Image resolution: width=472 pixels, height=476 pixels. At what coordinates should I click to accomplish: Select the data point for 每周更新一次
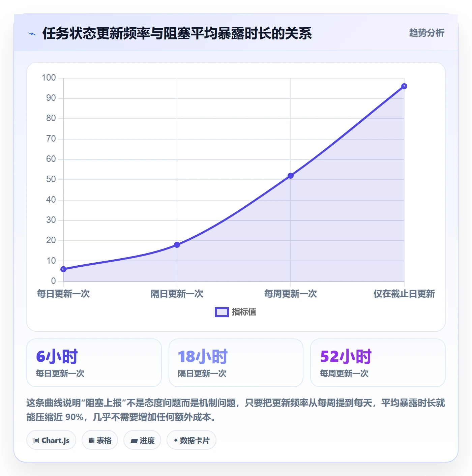point(291,176)
